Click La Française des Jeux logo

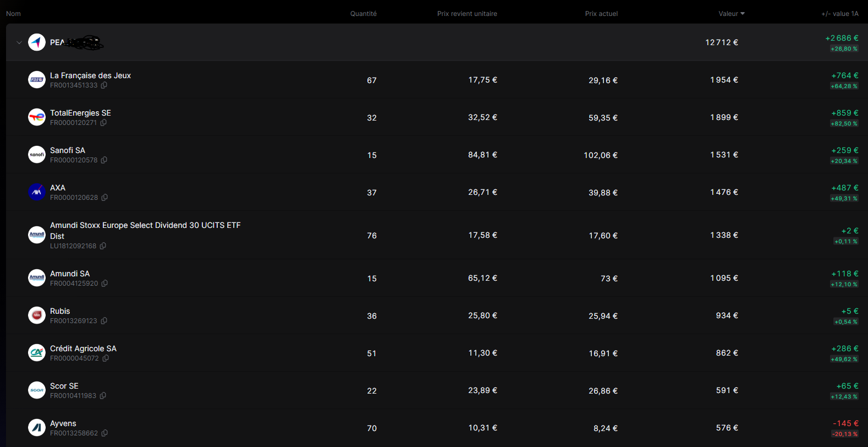pyautogui.click(x=37, y=80)
